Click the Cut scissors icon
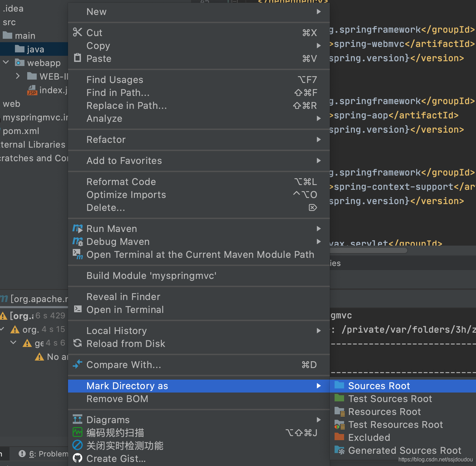The image size is (476, 466). coord(78,32)
